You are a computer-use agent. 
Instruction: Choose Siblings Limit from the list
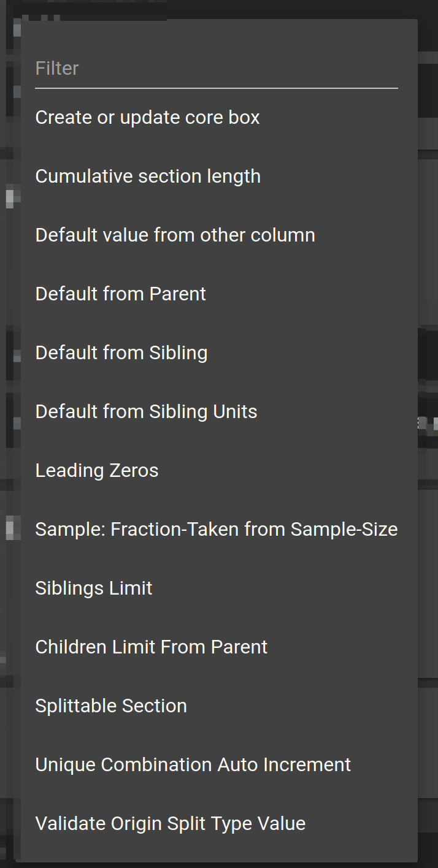[94, 588]
